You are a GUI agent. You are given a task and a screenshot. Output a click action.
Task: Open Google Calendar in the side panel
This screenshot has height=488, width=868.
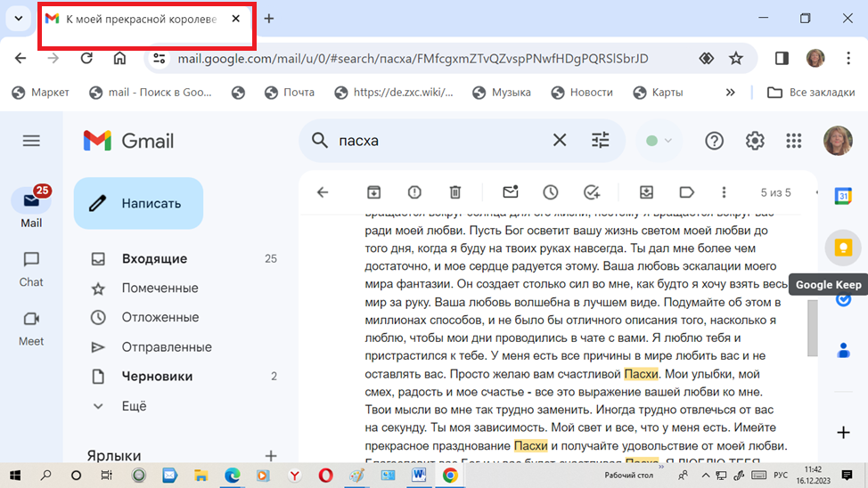(843, 196)
